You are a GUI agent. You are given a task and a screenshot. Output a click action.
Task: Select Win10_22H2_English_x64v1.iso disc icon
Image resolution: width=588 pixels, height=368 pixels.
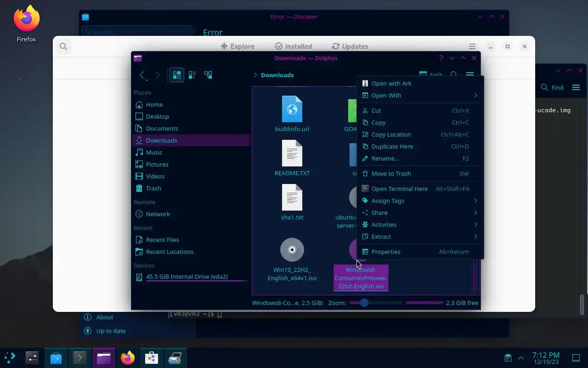pos(292,250)
